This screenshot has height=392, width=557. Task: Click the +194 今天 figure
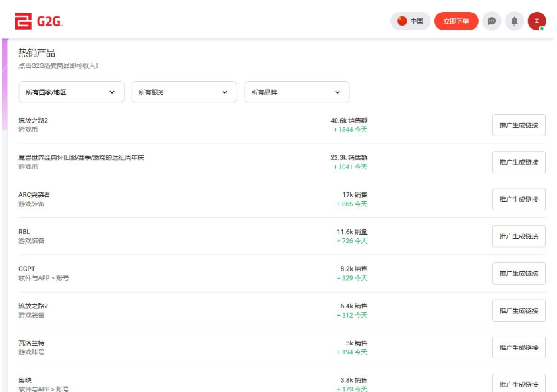pos(352,352)
